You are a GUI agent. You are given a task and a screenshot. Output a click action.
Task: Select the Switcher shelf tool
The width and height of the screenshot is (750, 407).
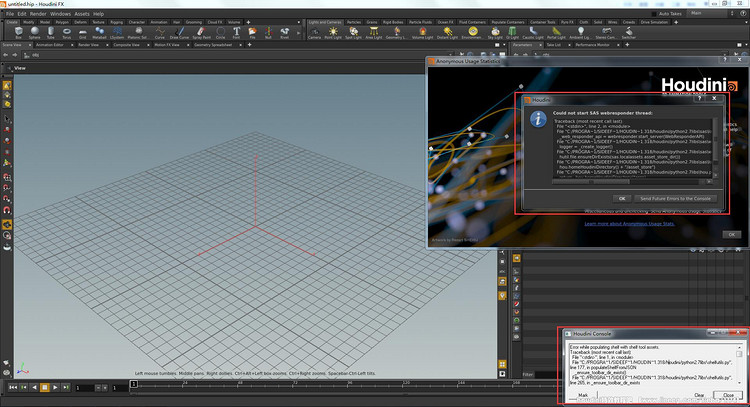point(629,33)
